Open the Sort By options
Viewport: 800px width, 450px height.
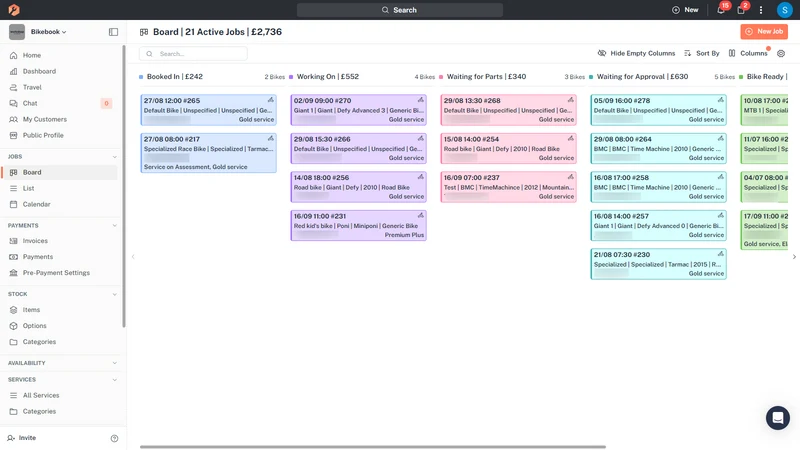[x=702, y=53]
